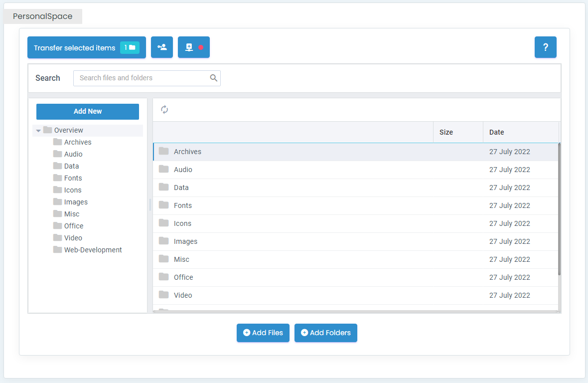Click the Search files and folders field
Viewport: 588px width, 383px height.
tap(142, 78)
